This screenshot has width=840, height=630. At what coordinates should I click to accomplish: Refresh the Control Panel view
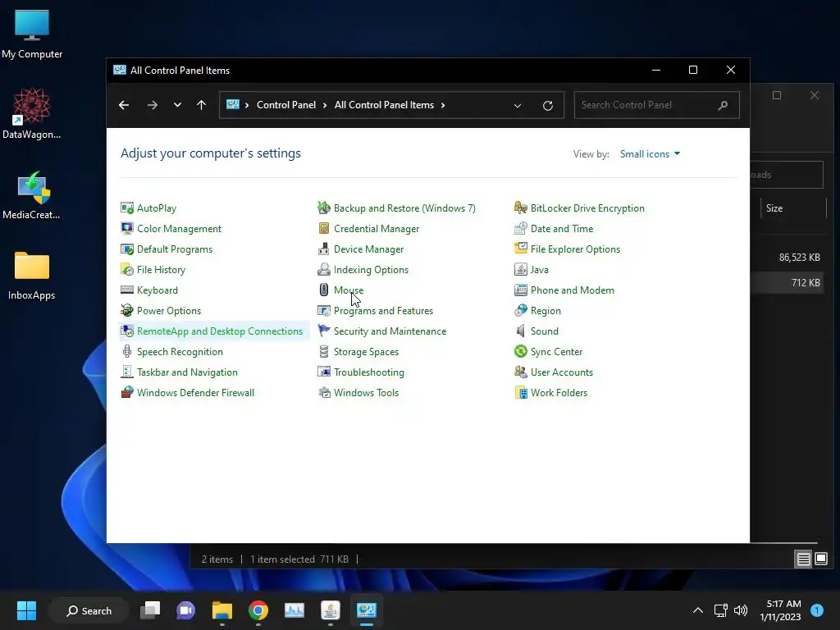[547, 106]
